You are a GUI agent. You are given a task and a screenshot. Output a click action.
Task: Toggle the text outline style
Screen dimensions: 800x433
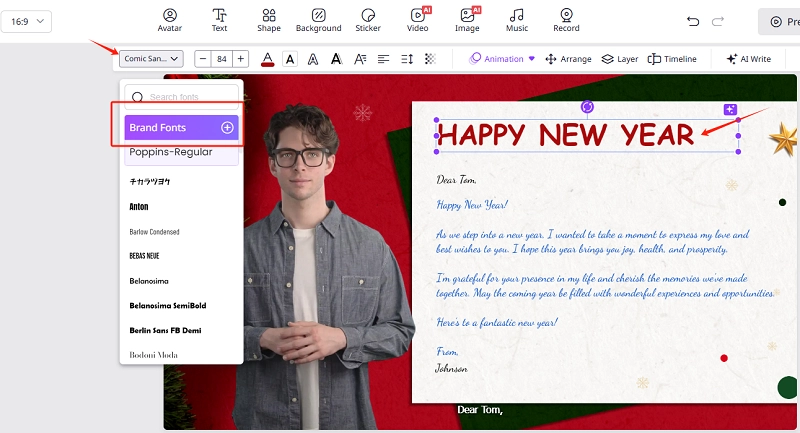(312, 59)
